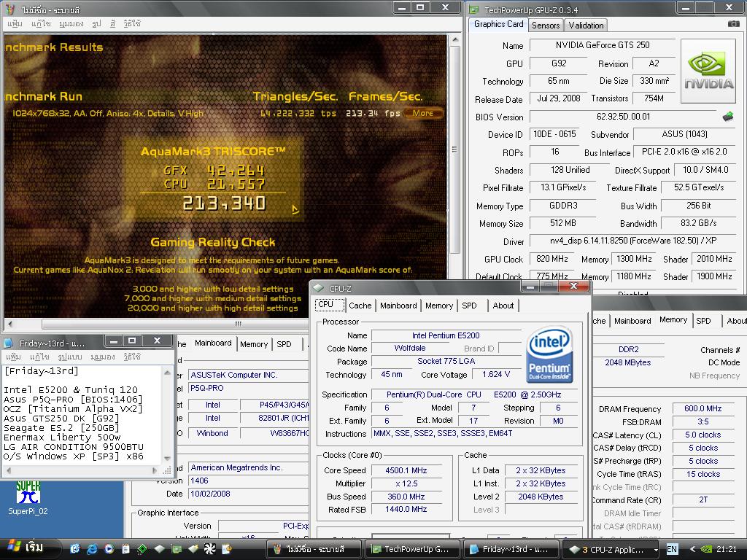747x560 pixels.
Task: Open the แฟ้ม menu in Notepad
Action: coord(13,356)
